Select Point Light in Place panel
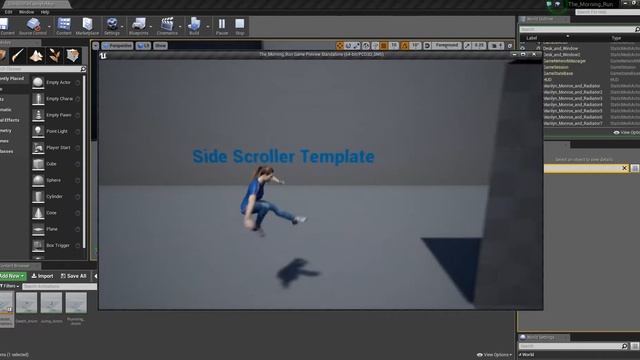This screenshot has height=360, width=640. 56,131
